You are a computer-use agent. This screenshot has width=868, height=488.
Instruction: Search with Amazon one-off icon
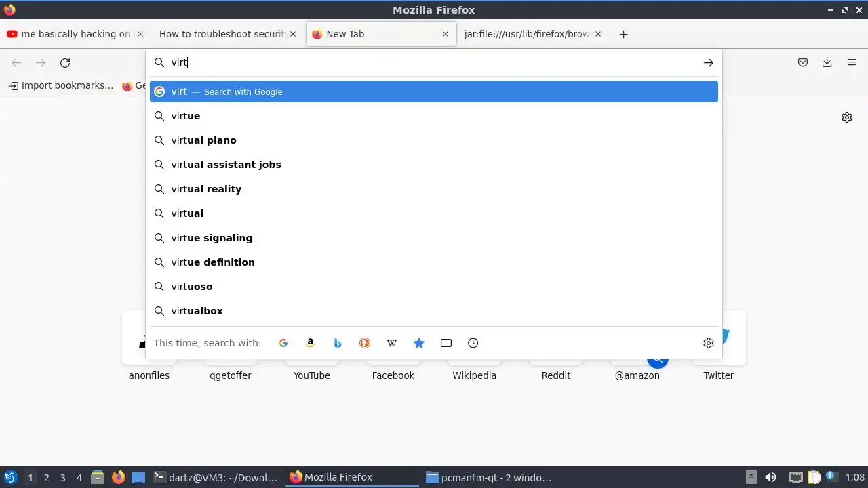click(311, 343)
